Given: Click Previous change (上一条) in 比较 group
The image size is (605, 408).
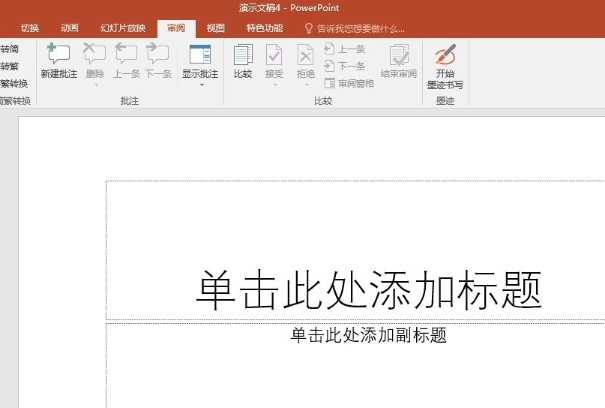Looking at the screenshot, I should (x=345, y=49).
